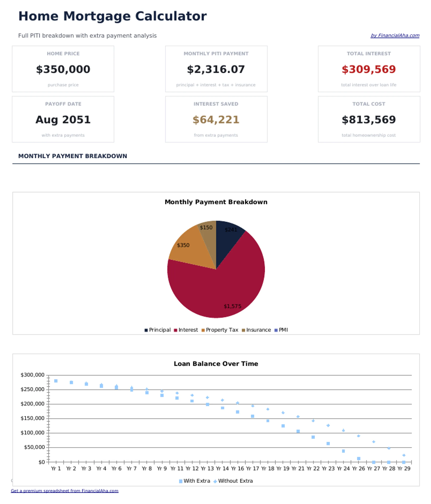This screenshot has width=431, height=504.
Task: Expand the Monthly Payment Breakdown section header
Action: point(73,156)
